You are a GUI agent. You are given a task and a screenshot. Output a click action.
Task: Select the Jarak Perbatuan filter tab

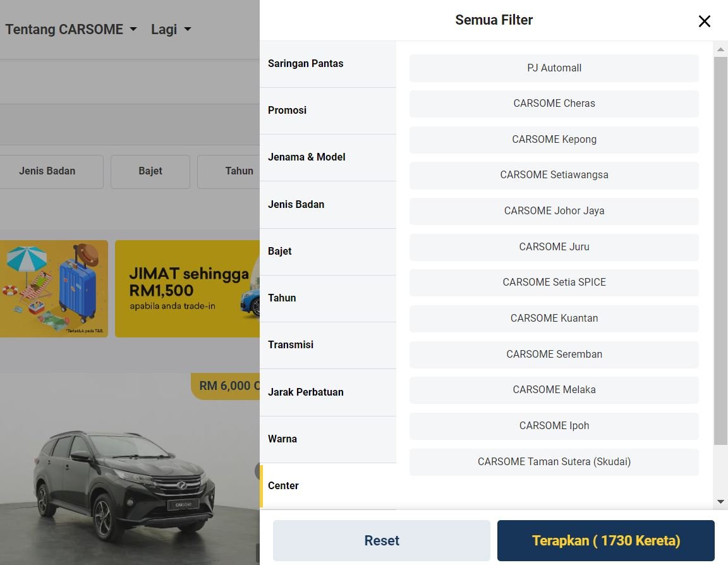click(x=327, y=392)
